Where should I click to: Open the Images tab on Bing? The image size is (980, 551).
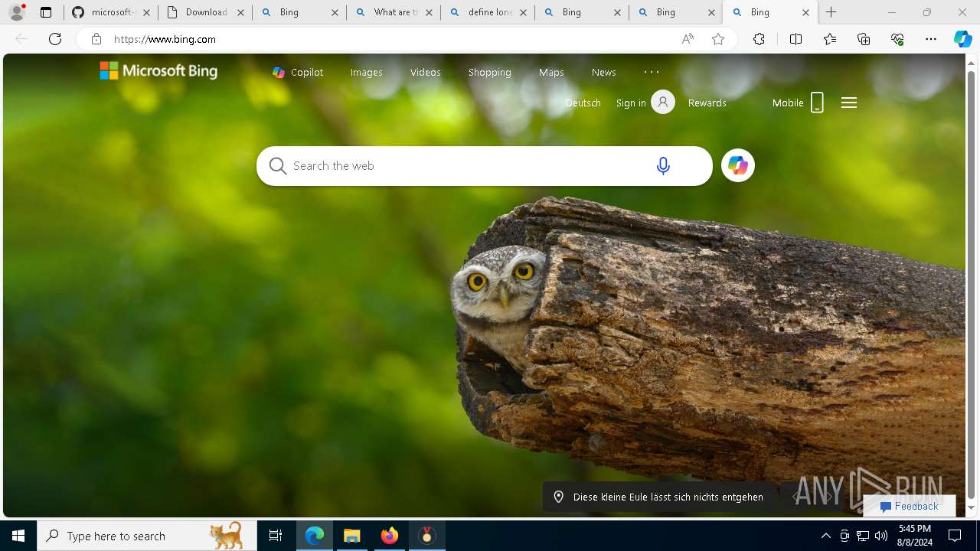click(366, 72)
